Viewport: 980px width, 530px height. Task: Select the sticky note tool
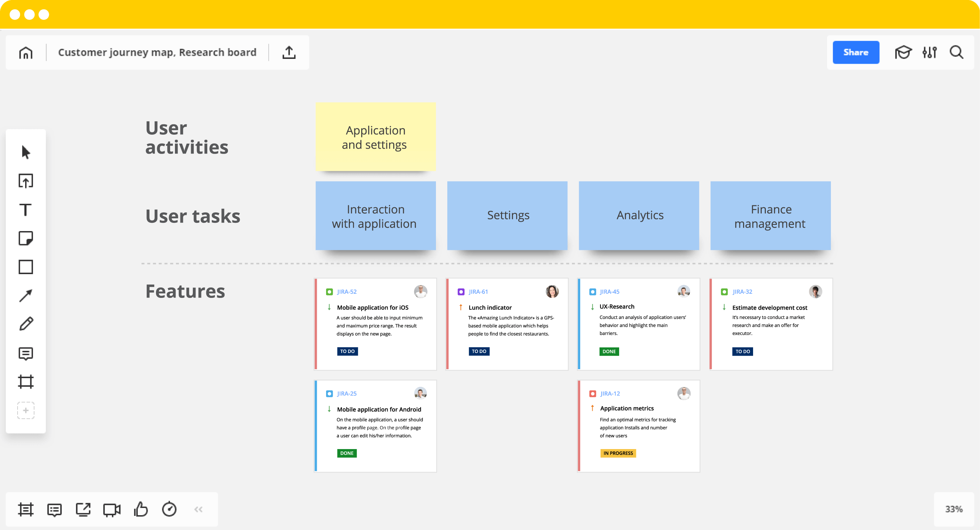coord(27,238)
